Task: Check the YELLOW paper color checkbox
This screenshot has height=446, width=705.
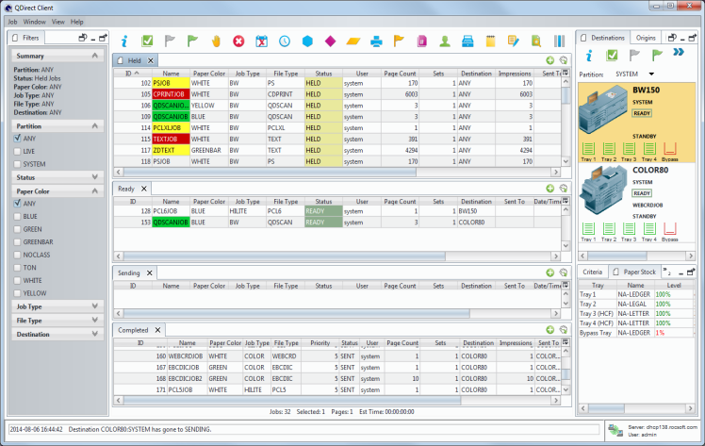Action: [x=18, y=293]
